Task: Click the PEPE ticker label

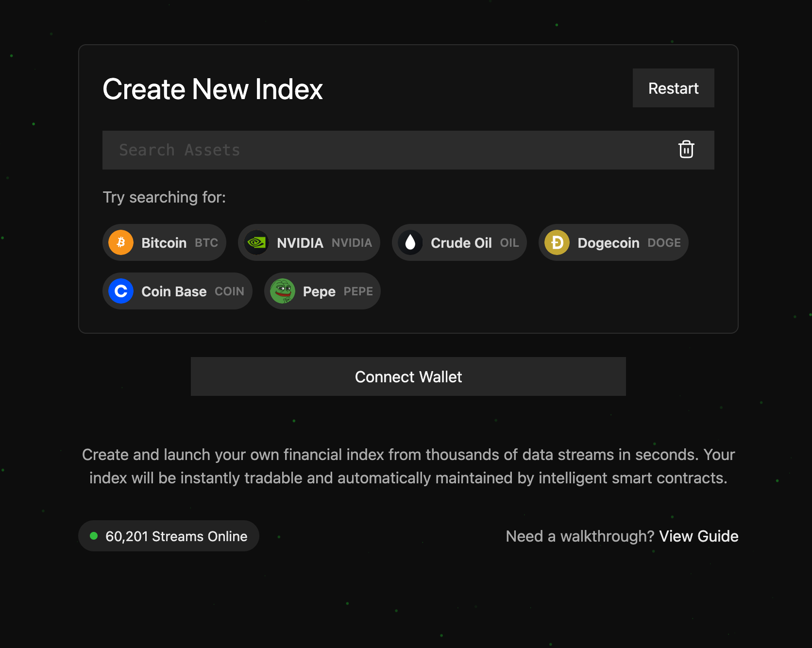Action: [358, 291]
